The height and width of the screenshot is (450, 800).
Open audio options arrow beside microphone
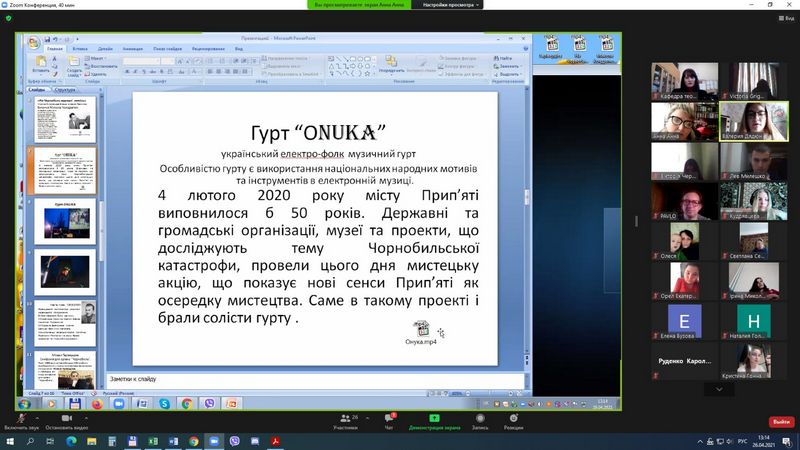[37, 417]
